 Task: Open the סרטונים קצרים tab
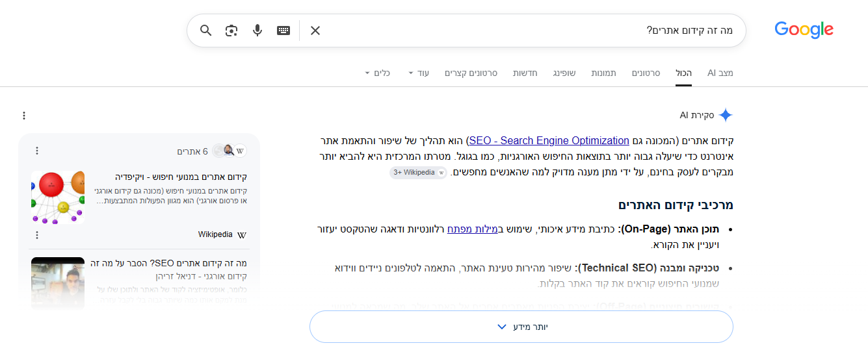(471, 73)
